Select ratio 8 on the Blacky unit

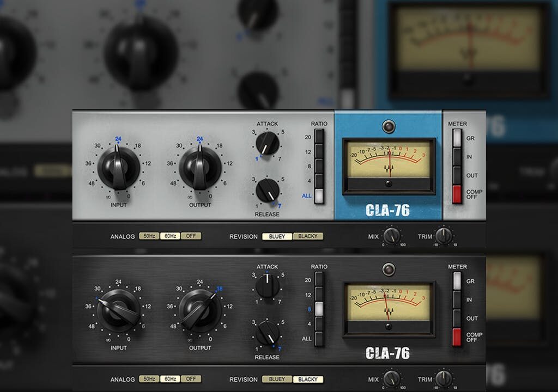click(x=319, y=309)
